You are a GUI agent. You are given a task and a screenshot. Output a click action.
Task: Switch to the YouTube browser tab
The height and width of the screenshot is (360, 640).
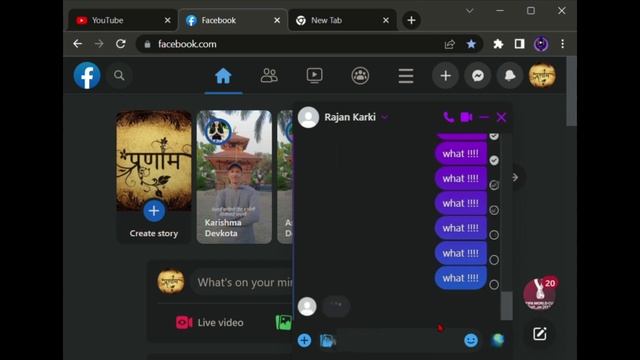122,20
